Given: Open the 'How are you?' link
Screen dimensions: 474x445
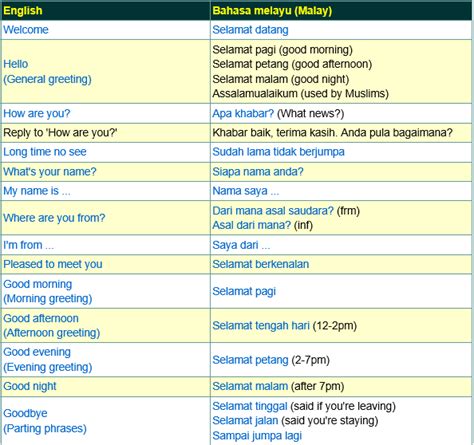Looking at the screenshot, I should [37, 113].
